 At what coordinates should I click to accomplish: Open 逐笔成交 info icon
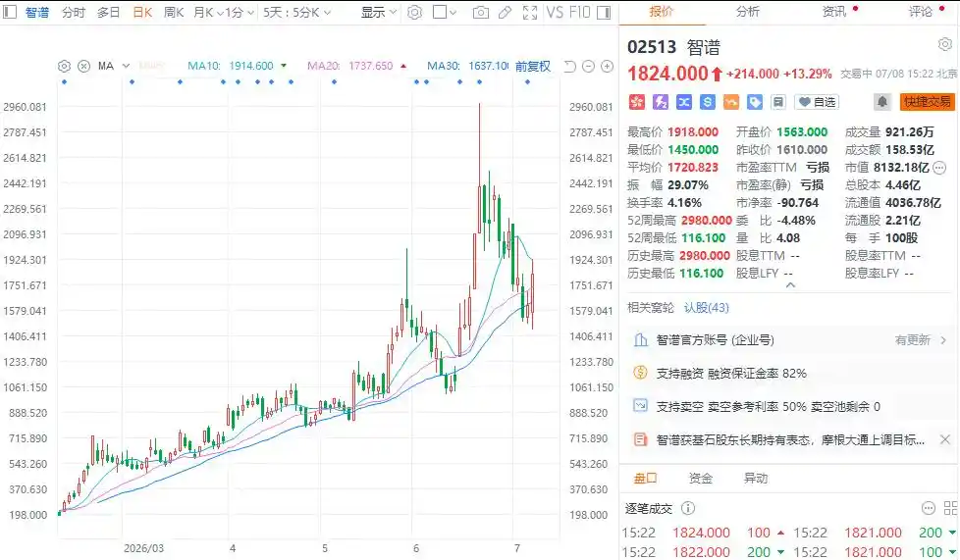coord(688,508)
